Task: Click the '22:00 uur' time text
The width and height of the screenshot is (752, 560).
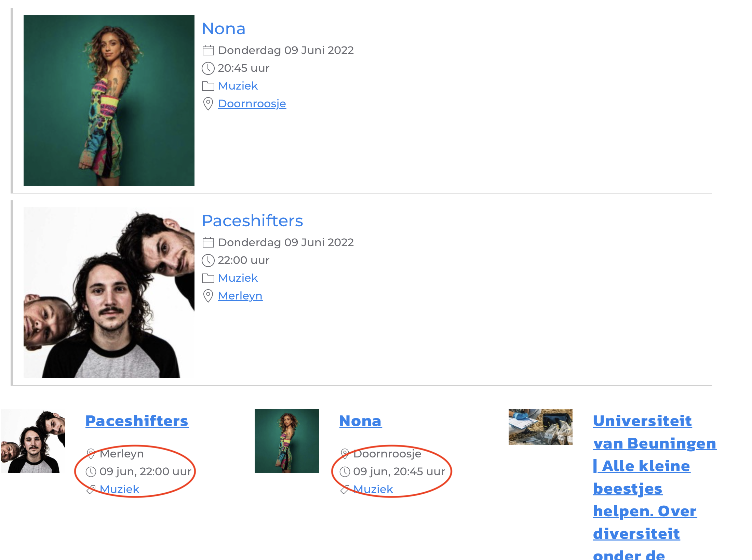Action: (244, 260)
